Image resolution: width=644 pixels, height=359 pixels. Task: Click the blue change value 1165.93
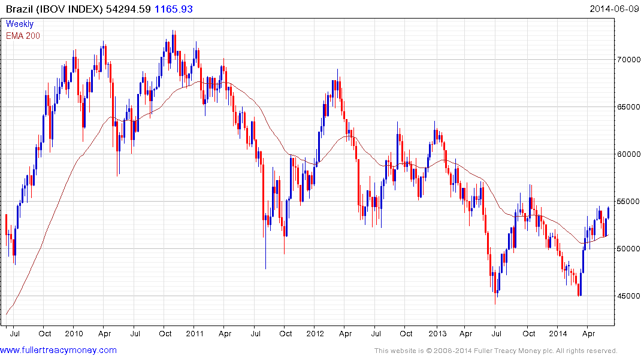pos(173,9)
